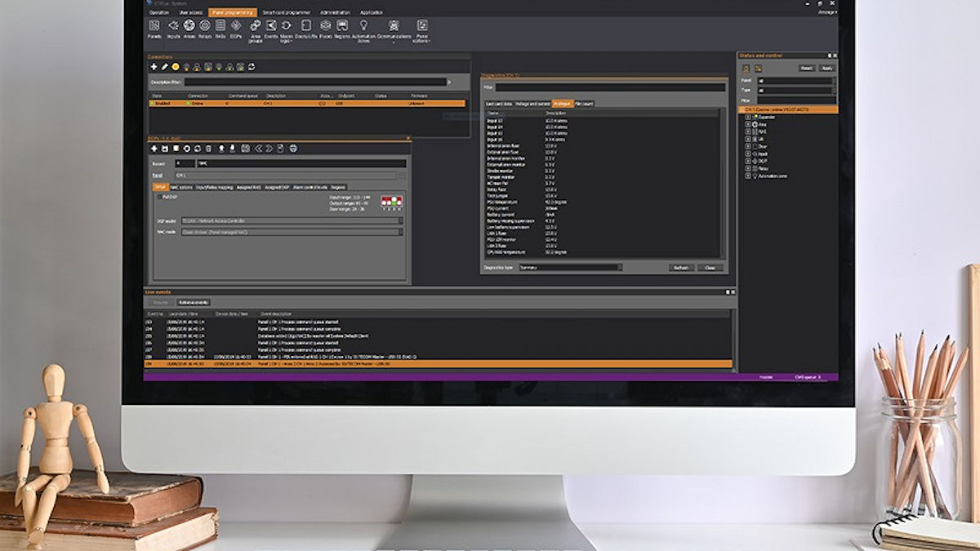Expand the Relay node in the status tree
The image size is (980, 551).
click(748, 169)
